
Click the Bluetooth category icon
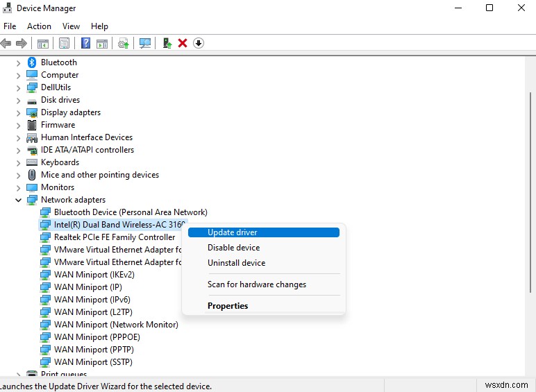[32, 62]
